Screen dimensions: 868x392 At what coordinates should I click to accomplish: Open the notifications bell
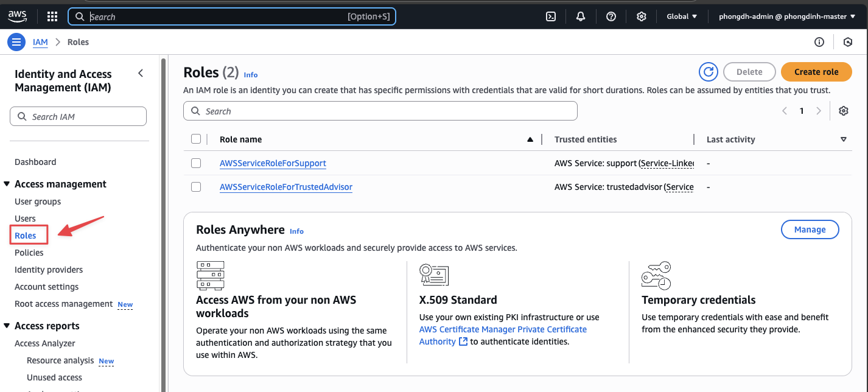581,16
